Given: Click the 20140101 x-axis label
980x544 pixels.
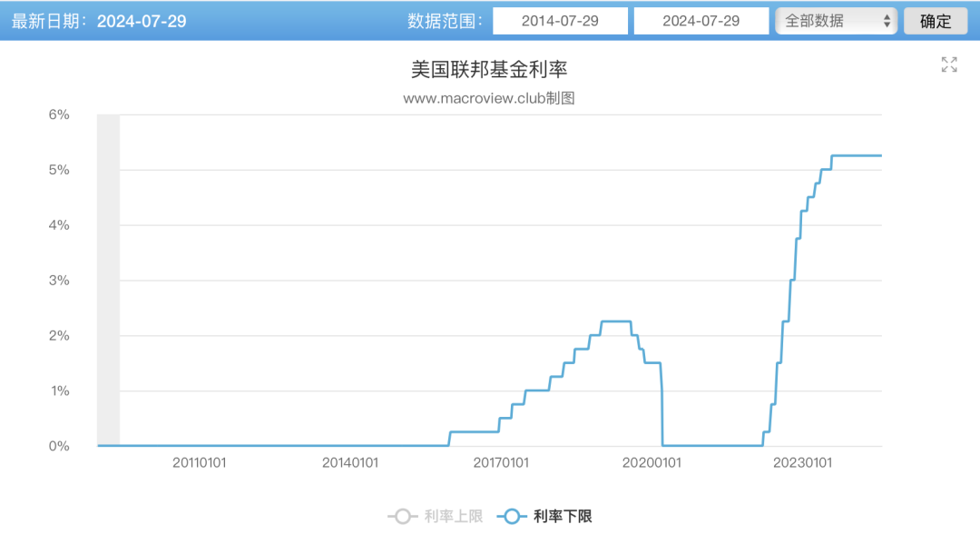Looking at the screenshot, I should point(350,462).
